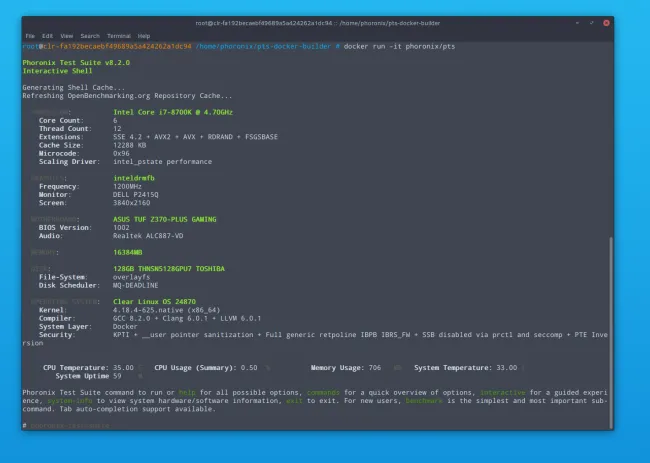Click file-system value 'overlayfs'
Screen dimensions: 650x463
pos(131,277)
